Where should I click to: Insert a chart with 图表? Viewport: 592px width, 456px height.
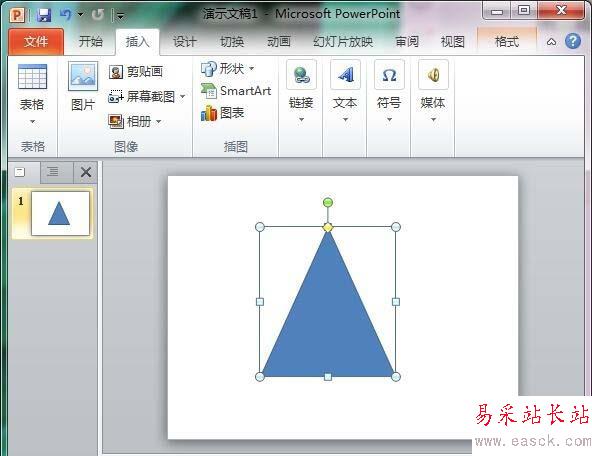point(222,113)
